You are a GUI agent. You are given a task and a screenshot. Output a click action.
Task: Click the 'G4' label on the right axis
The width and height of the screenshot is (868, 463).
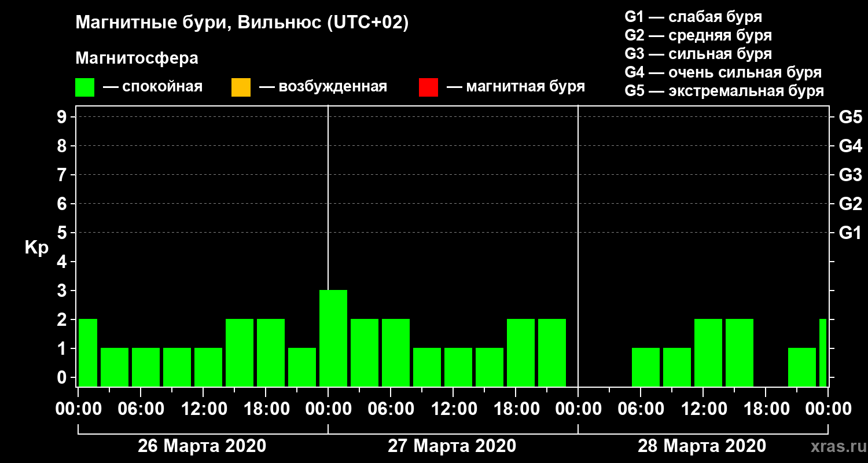tap(850, 146)
